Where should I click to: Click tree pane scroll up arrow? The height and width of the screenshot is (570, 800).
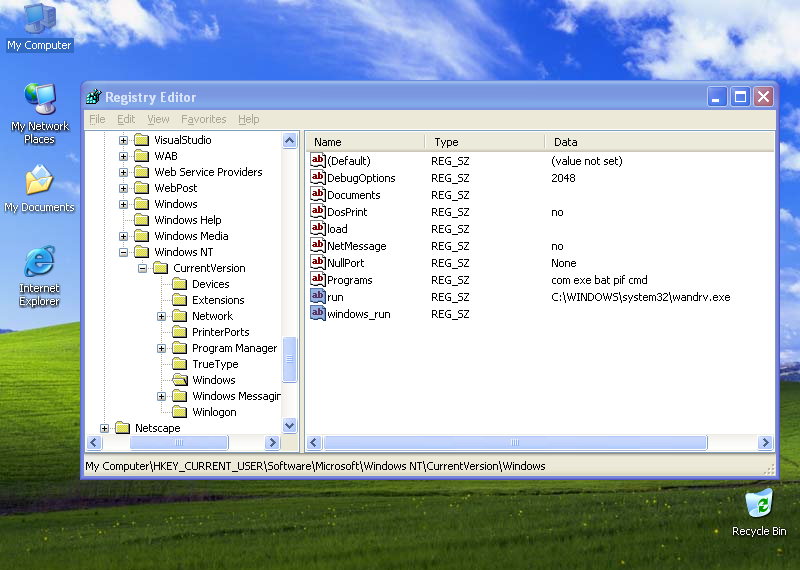290,140
